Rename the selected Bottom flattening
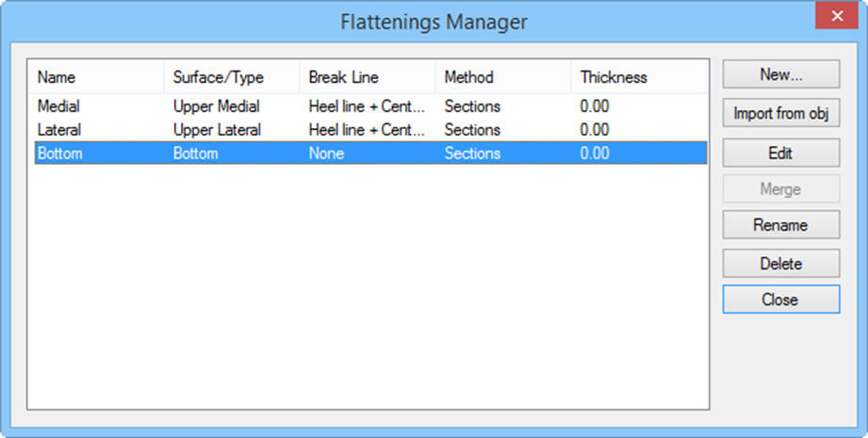 tap(781, 224)
